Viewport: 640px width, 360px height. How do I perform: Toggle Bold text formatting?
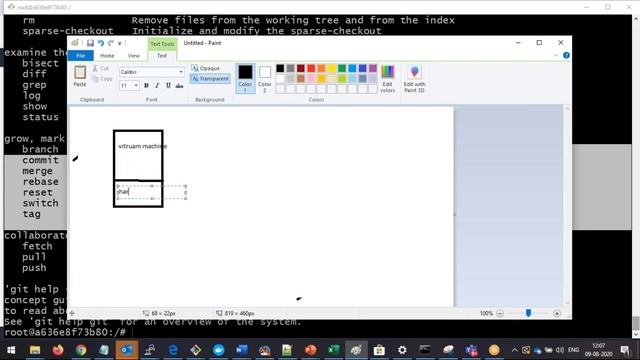(146, 85)
